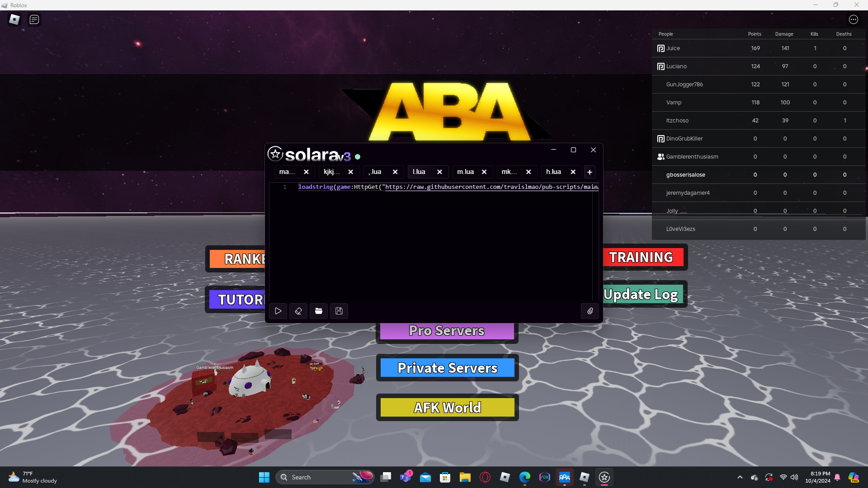868x488 pixels.
Task: Close the ,.lua tab
Action: [x=395, y=172]
